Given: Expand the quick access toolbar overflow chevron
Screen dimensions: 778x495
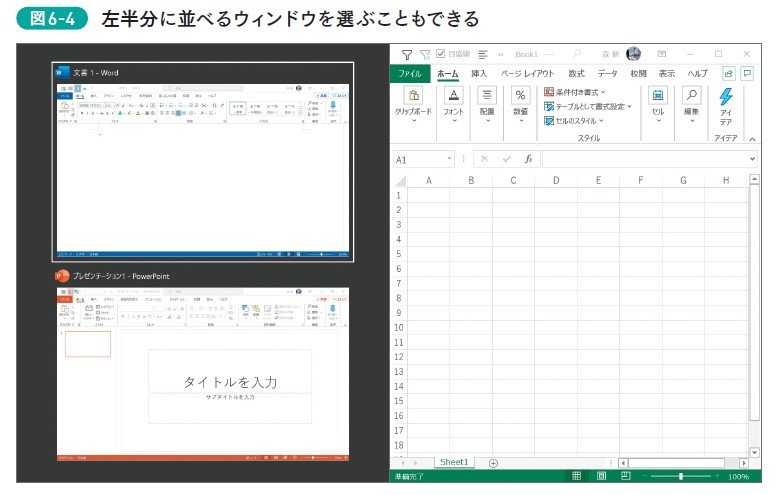Looking at the screenshot, I should click(501, 55).
